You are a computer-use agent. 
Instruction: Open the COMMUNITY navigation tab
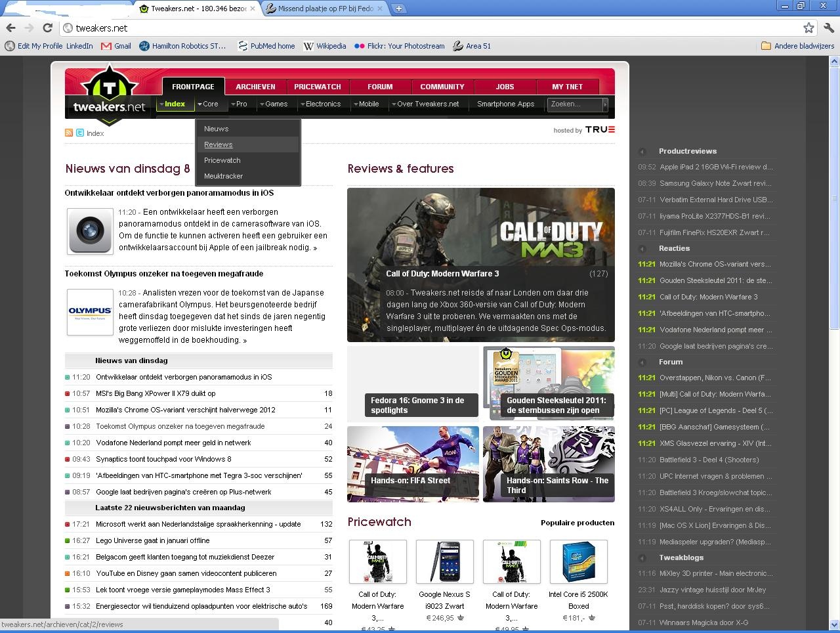coord(442,87)
